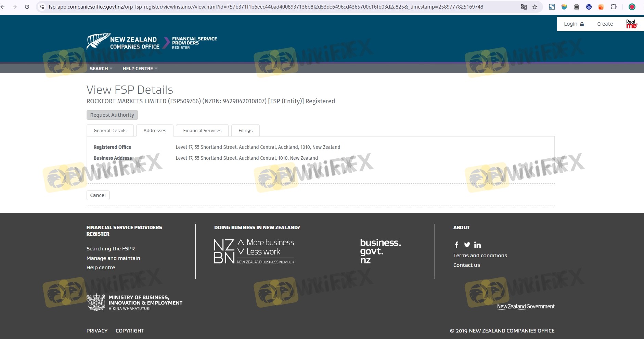Open the Financial Services tab
This screenshot has width=644, height=339.
[202, 131]
